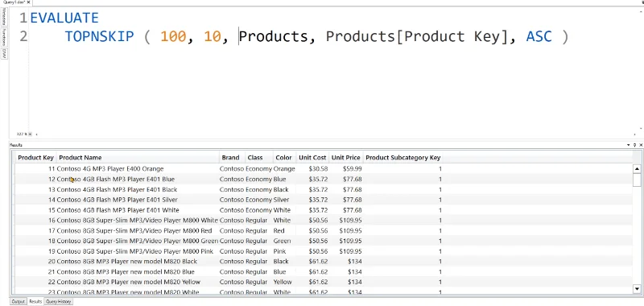Screen dimensions: 644x306
Task: Sort by the Product Key column header
Action: [x=35, y=157]
